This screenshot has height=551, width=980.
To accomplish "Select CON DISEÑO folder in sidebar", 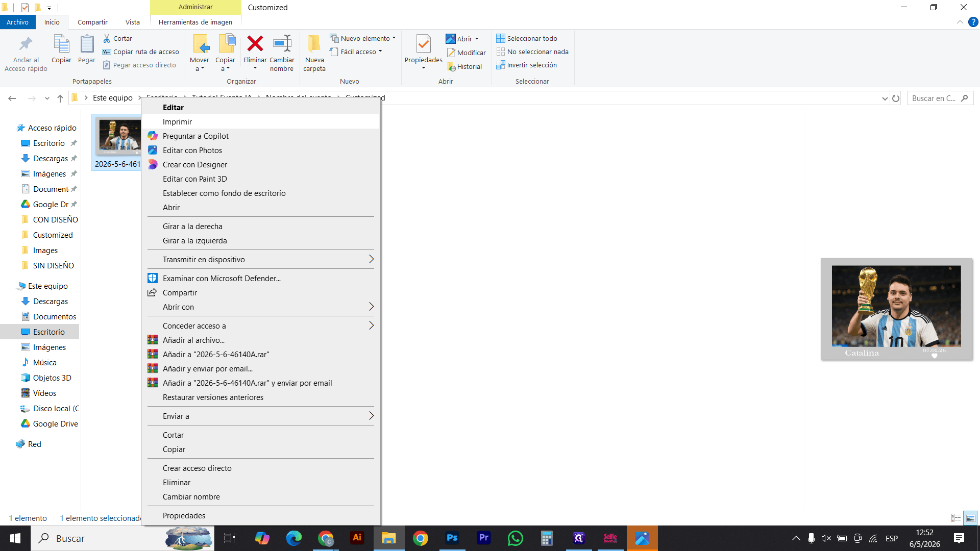I will pyautogui.click(x=50, y=219).
